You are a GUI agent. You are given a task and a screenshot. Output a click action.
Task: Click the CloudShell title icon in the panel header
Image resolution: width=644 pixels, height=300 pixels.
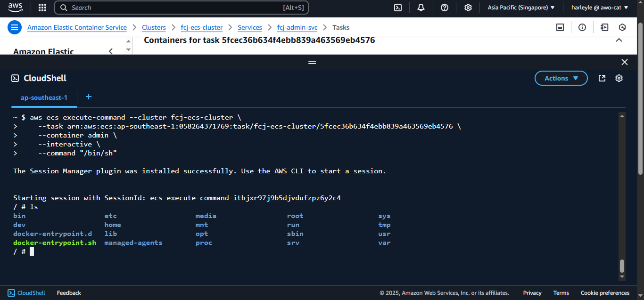15,78
